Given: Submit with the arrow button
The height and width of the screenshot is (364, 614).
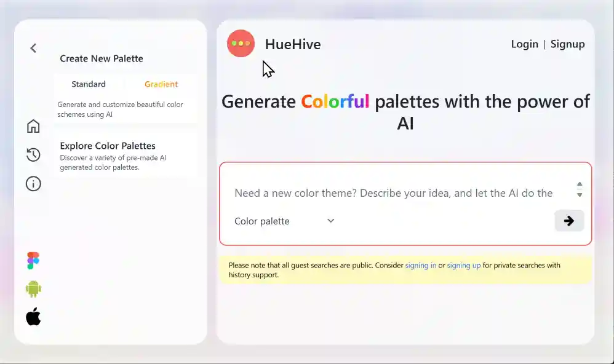Looking at the screenshot, I should (568, 221).
